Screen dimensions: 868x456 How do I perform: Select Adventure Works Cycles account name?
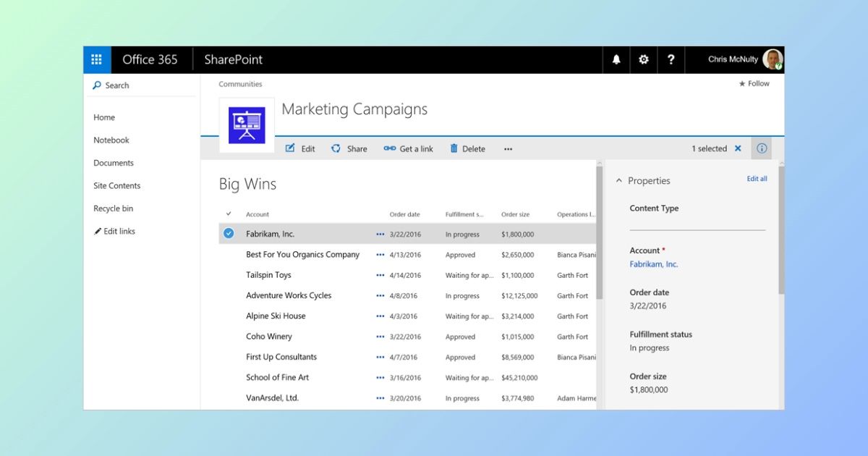(x=289, y=295)
